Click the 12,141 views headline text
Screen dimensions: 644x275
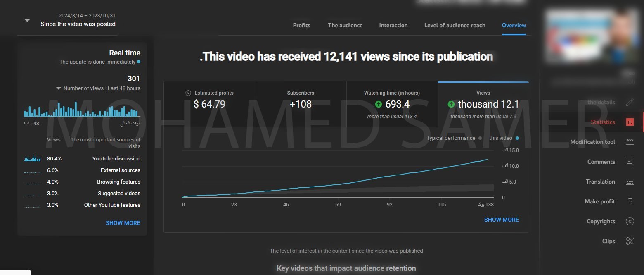coord(346,57)
